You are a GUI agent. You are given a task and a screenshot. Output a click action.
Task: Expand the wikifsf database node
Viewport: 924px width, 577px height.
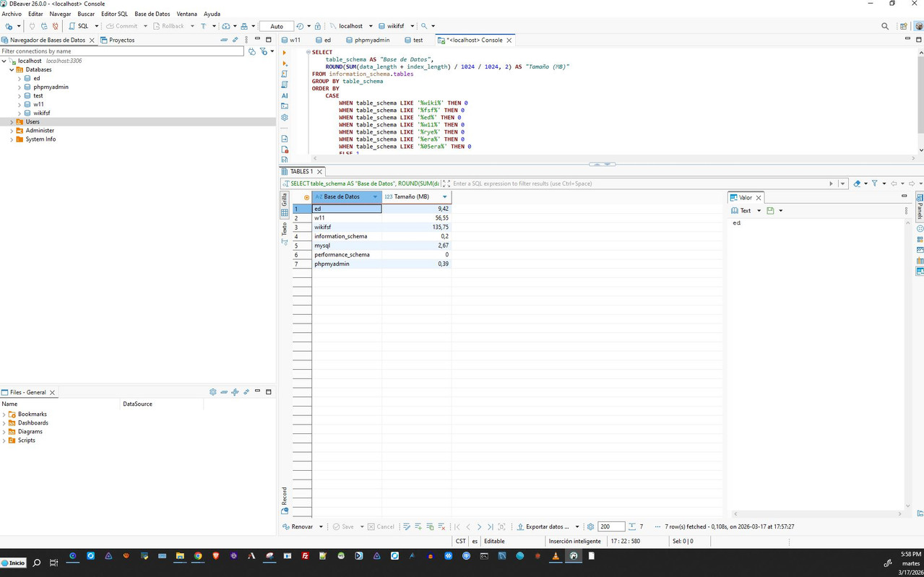(x=20, y=113)
